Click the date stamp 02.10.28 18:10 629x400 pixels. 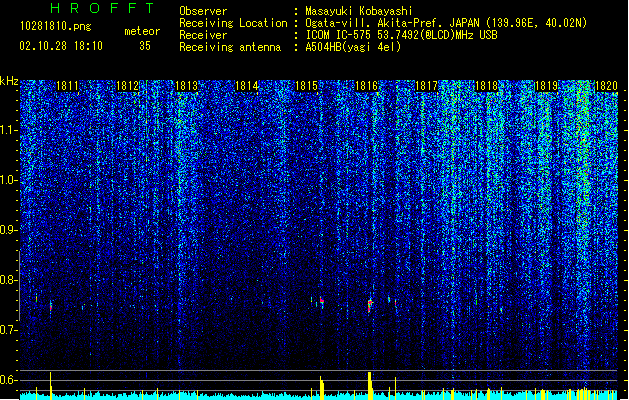point(61,46)
